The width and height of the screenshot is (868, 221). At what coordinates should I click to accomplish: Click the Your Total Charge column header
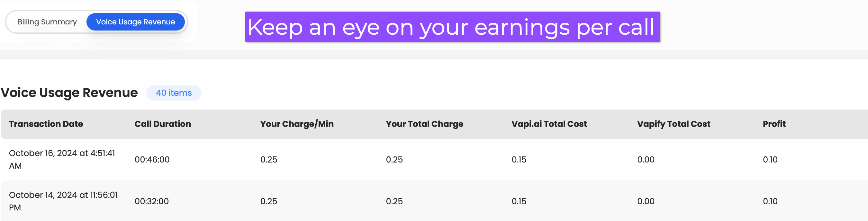[x=425, y=124]
